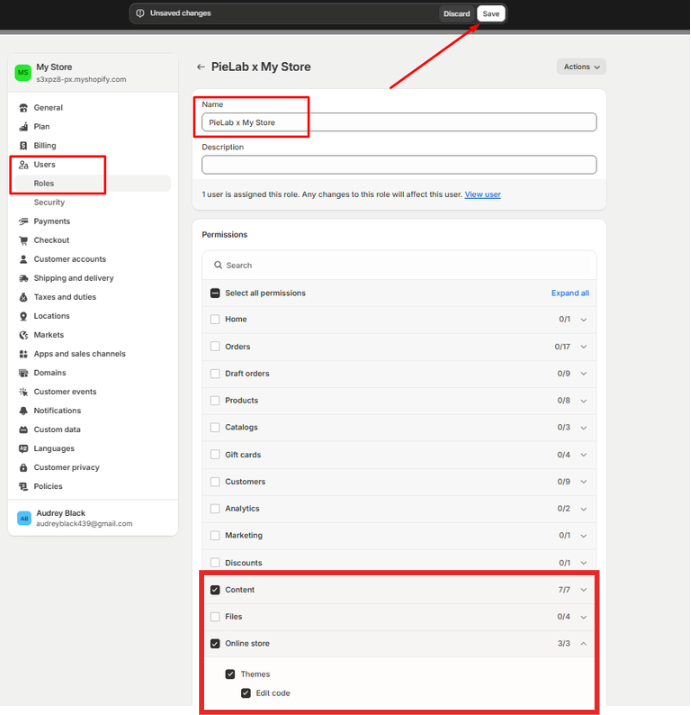This screenshot has width=691, height=715.
Task: Click the Notifications bell icon in sidebar
Action: point(24,411)
